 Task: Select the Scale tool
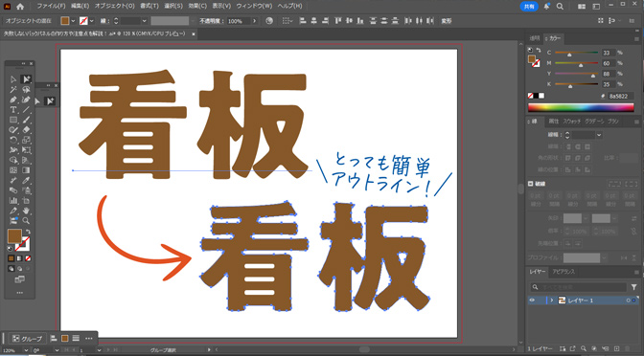(26, 141)
